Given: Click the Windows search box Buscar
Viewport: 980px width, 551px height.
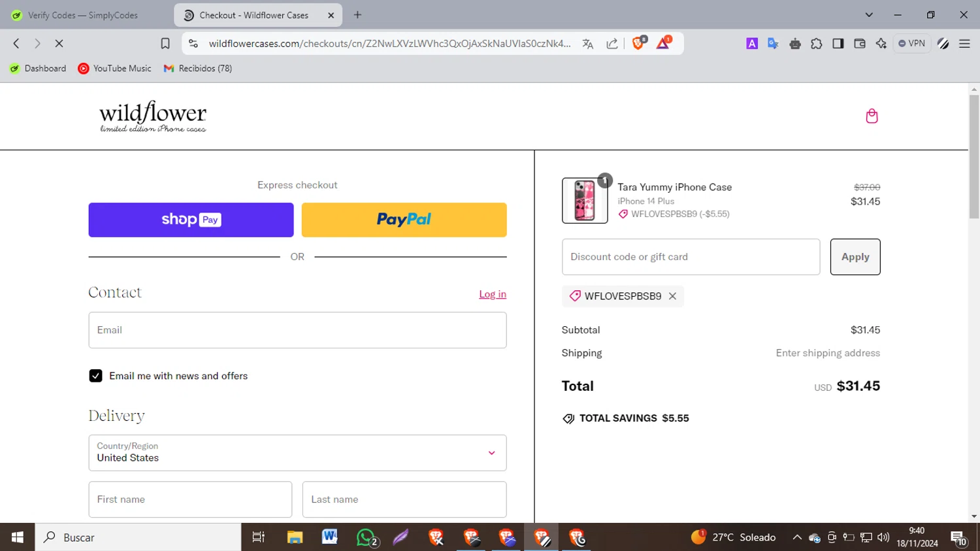Looking at the screenshot, I should tap(138, 537).
